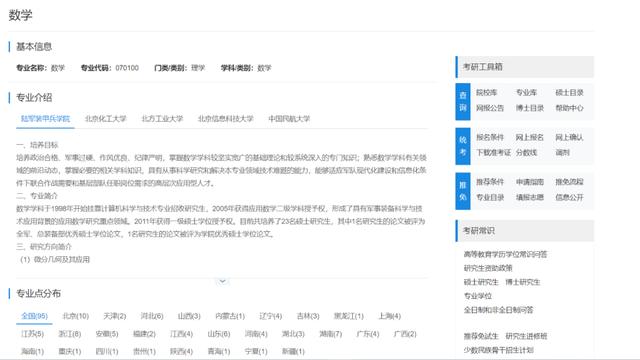
Task: Open the 研究生资助政策 article
Action: coord(488,268)
